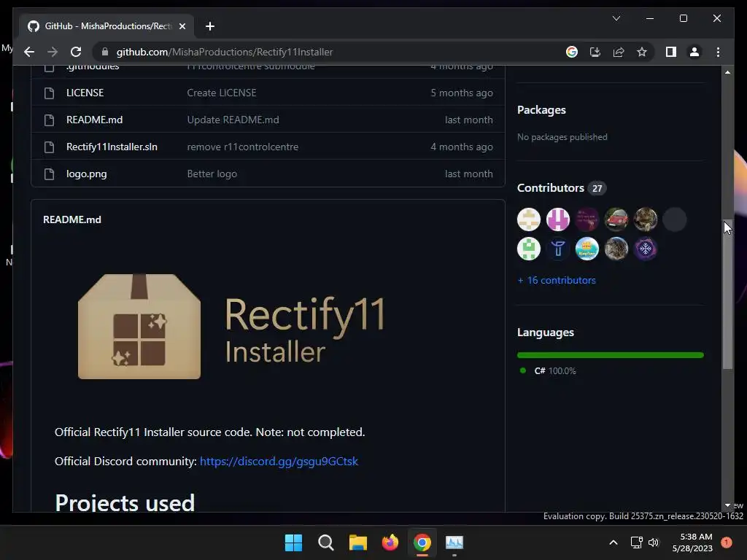Select the GitHub MishaProductions tab
The image size is (747, 560).
[x=107, y=26]
